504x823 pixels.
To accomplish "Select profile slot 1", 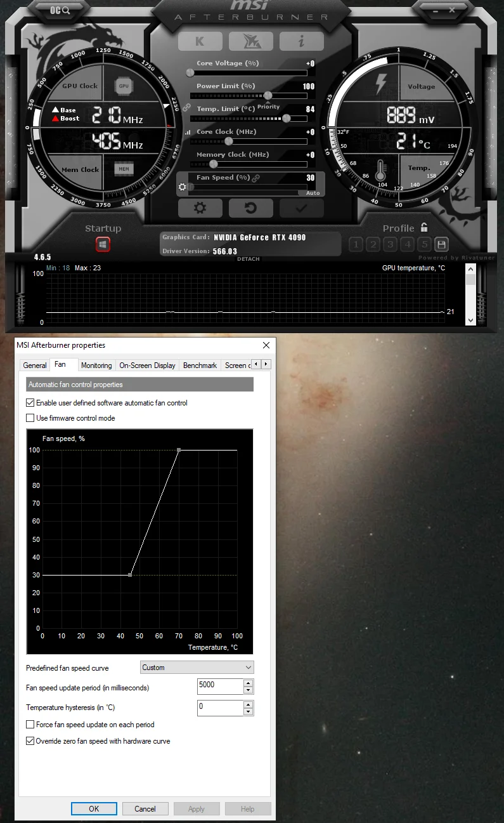I will [x=356, y=244].
